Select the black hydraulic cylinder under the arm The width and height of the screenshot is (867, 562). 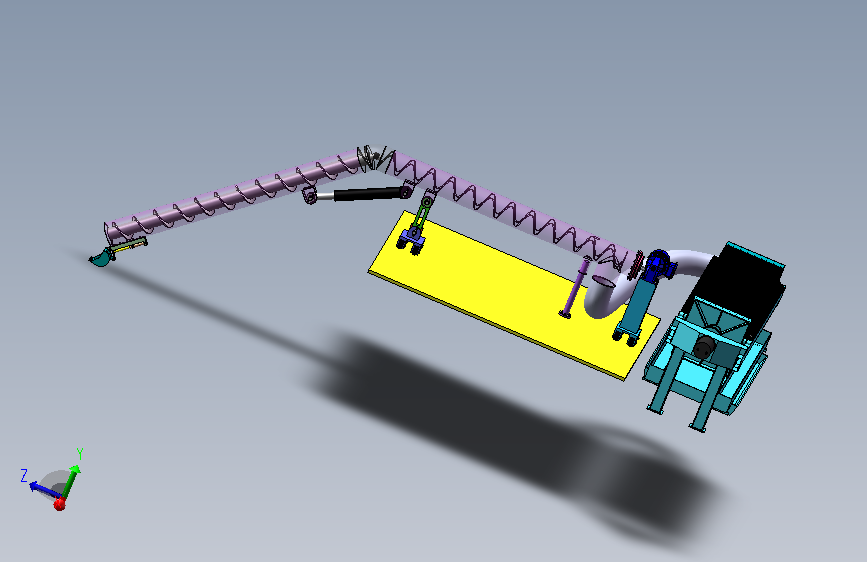(368, 194)
